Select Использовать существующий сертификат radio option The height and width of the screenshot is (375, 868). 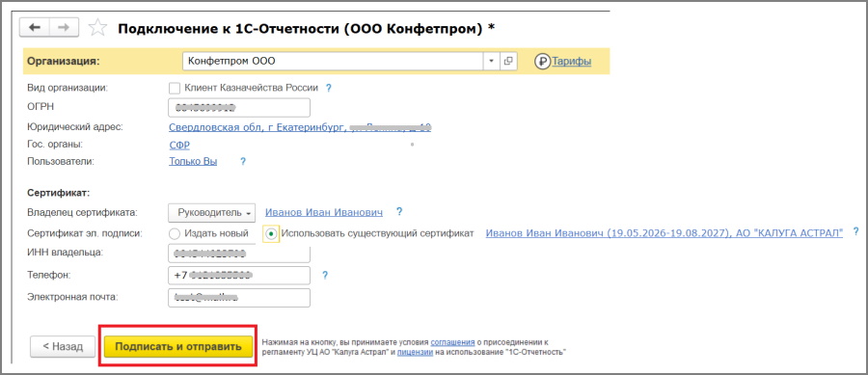tap(271, 233)
